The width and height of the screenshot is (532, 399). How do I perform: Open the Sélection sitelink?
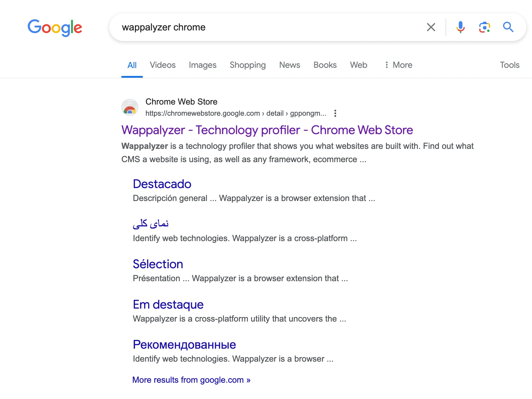158,264
